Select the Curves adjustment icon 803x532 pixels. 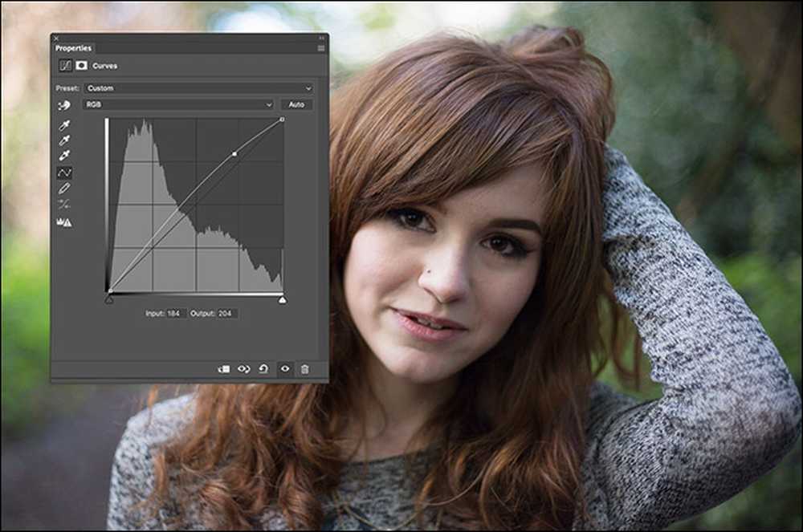(65, 66)
